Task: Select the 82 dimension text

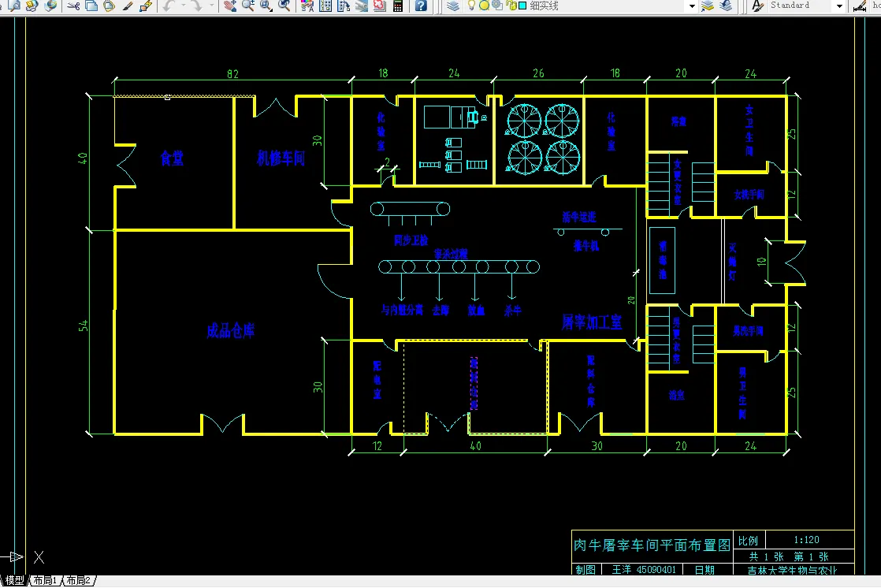Action: coord(232,73)
